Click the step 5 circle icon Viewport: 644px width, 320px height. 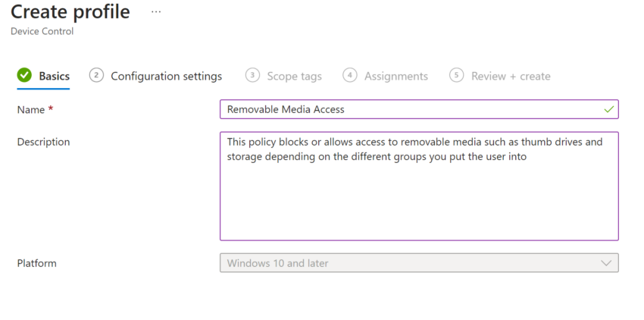click(x=457, y=75)
